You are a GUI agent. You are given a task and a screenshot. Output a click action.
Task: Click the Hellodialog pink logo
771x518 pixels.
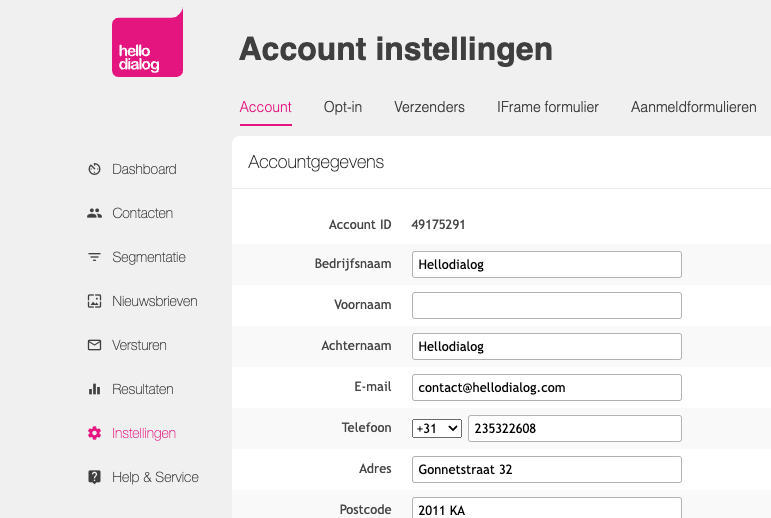pyautogui.click(x=148, y=43)
